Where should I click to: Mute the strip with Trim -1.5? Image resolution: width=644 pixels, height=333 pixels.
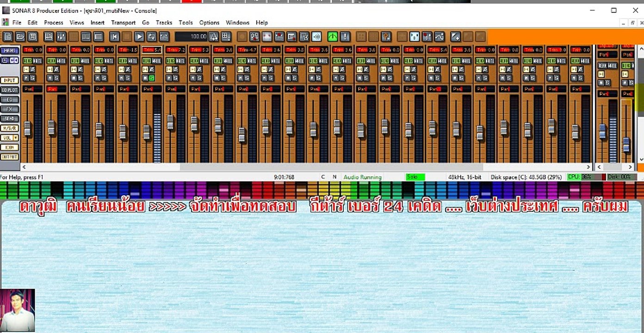pyautogui.click(x=121, y=78)
